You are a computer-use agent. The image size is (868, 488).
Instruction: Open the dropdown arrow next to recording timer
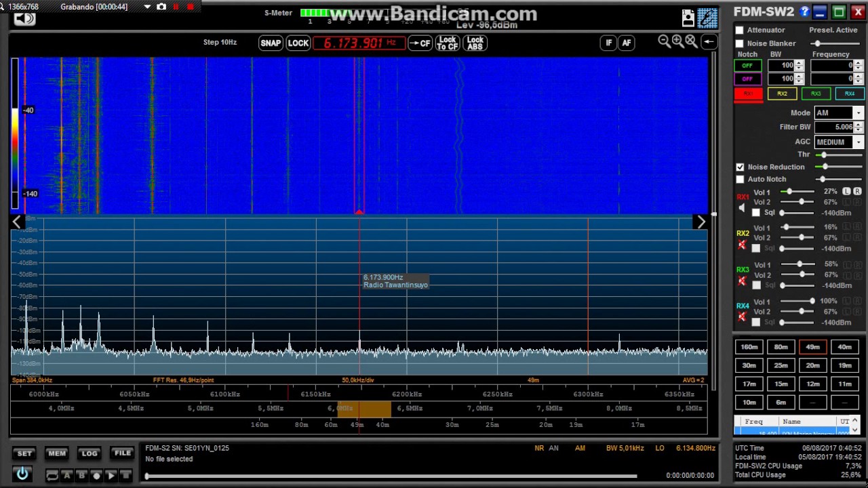tap(147, 7)
